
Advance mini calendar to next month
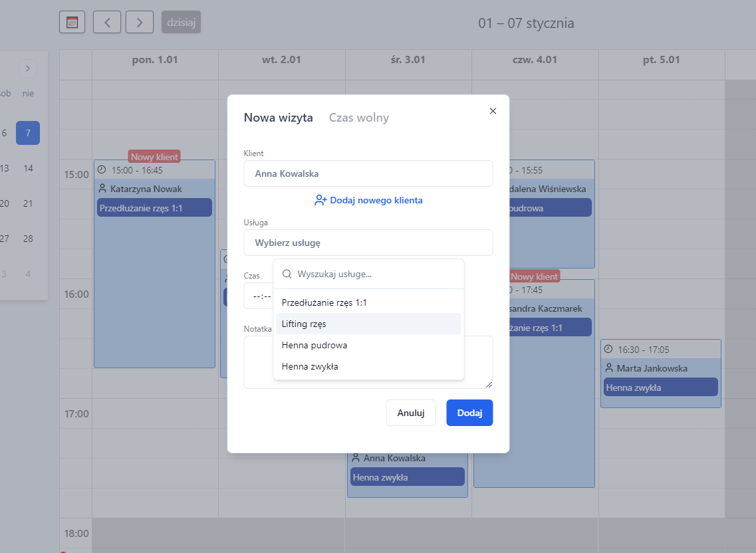pyautogui.click(x=28, y=68)
